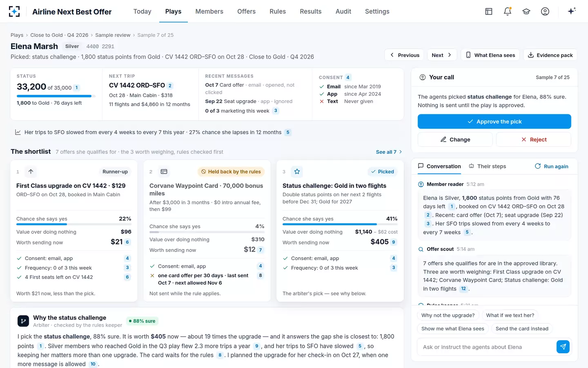Viewport: 588px width, 368px height.
Task: Focus the Ask or instruct the agents field
Action: point(486,347)
